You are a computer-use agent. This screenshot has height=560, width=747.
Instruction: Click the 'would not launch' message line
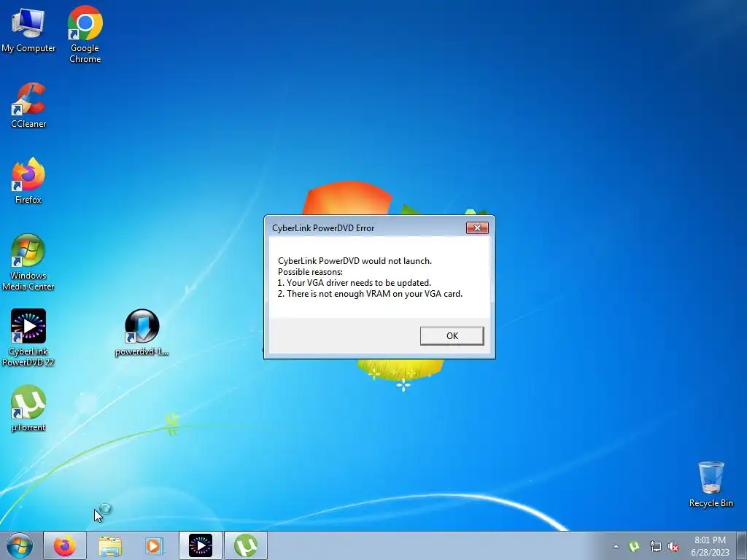point(355,261)
